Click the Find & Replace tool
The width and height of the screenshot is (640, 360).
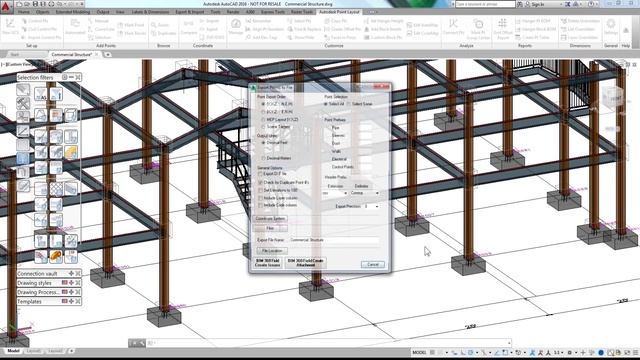[304, 29]
